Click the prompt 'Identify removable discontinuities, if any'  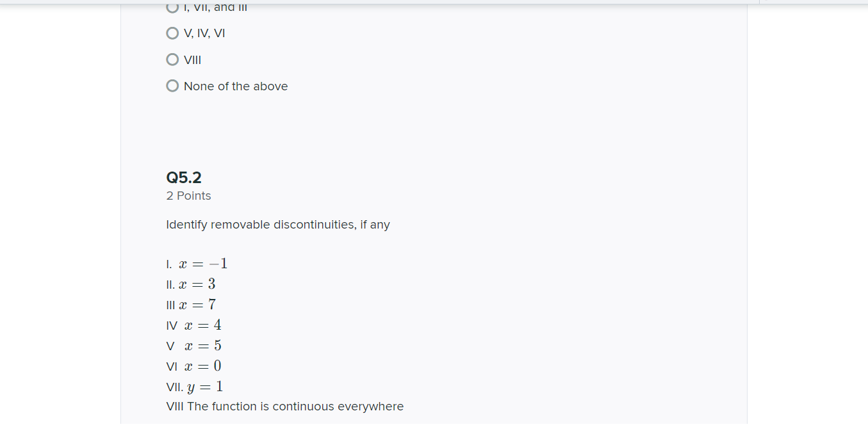pyautogui.click(x=277, y=225)
